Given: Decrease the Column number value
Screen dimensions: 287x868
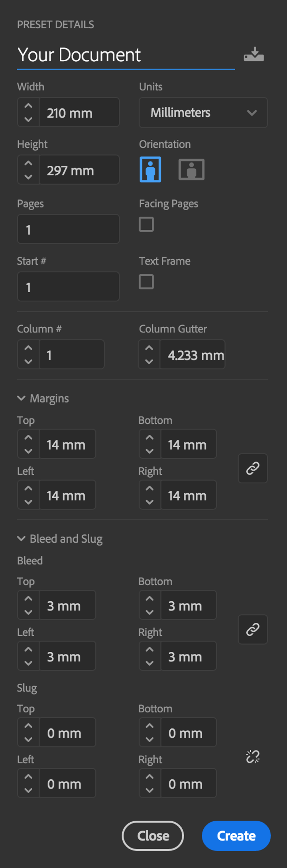Looking at the screenshot, I should coord(28,362).
